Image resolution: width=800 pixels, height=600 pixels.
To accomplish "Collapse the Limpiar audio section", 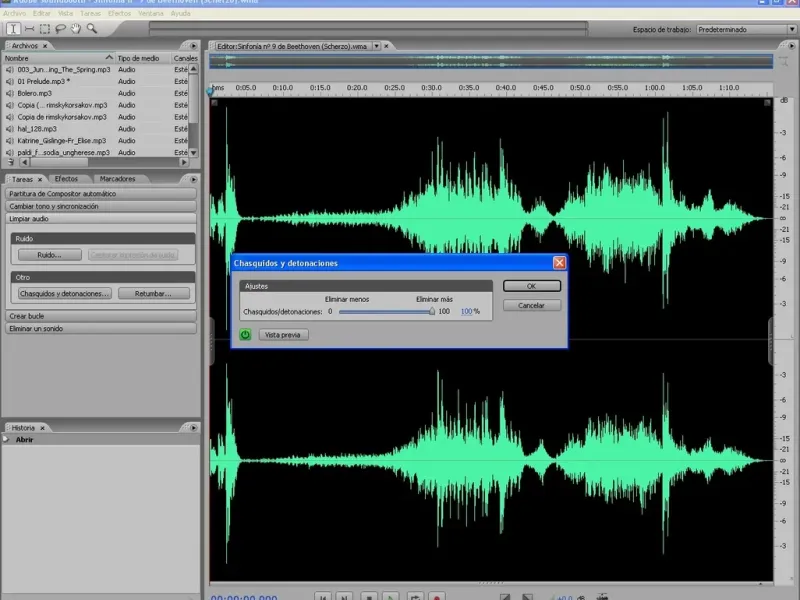I will 101,218.
